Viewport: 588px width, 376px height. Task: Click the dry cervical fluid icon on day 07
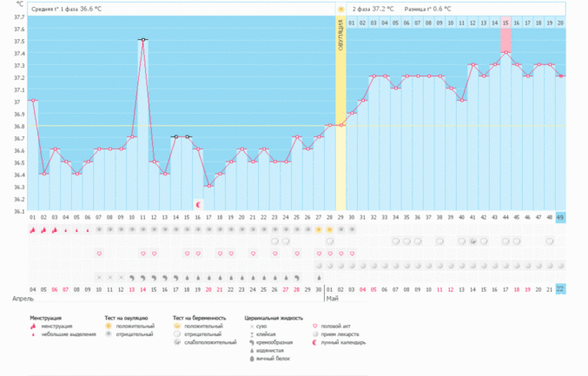(99, 276)
